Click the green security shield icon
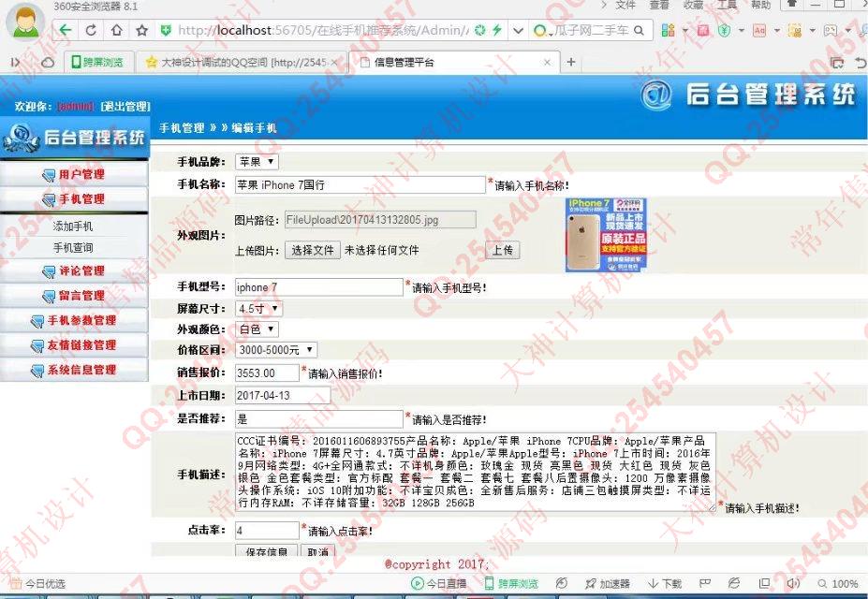This screenshot has width=868, height=599. coord(166,31)
